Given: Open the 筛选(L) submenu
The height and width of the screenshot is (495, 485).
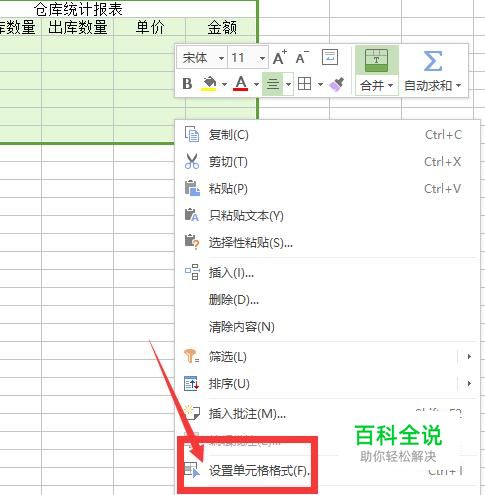Looking at the screenshot, I should [327, 357].
